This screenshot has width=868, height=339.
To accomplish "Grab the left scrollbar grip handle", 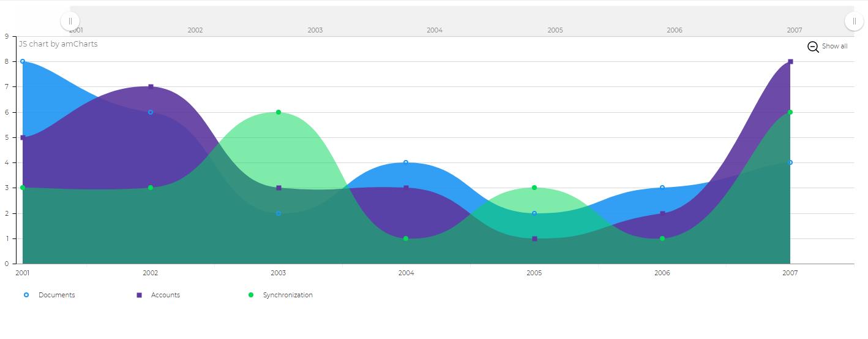I will [x=70, y=21].
